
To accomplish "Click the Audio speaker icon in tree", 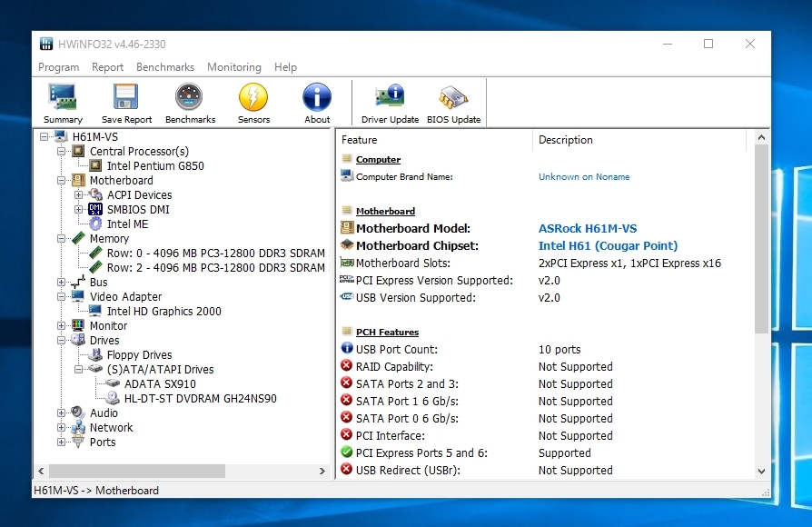I will pyautogui.click(x=78, y=413).
